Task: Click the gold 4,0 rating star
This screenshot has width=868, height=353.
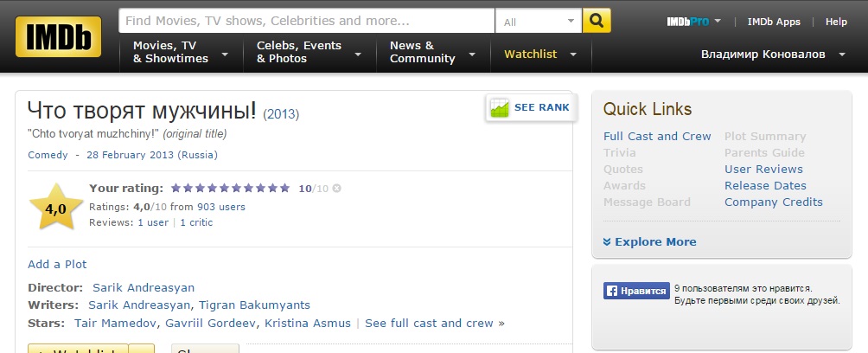Action: pos(56,208)
